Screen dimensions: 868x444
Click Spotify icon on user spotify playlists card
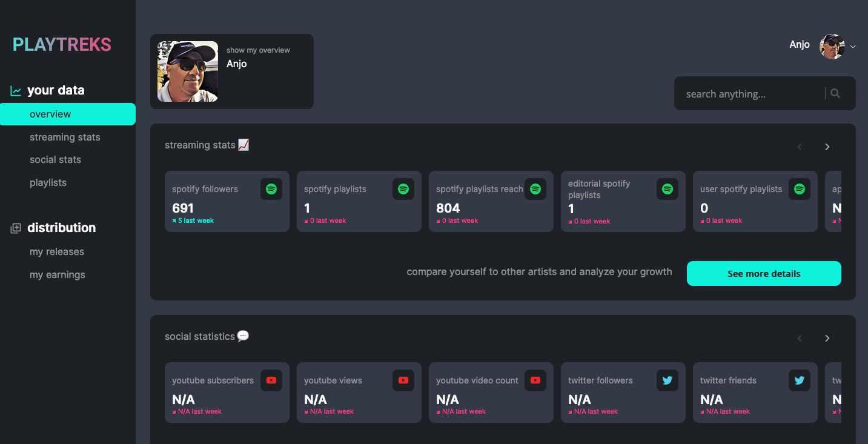coord(799,189)
